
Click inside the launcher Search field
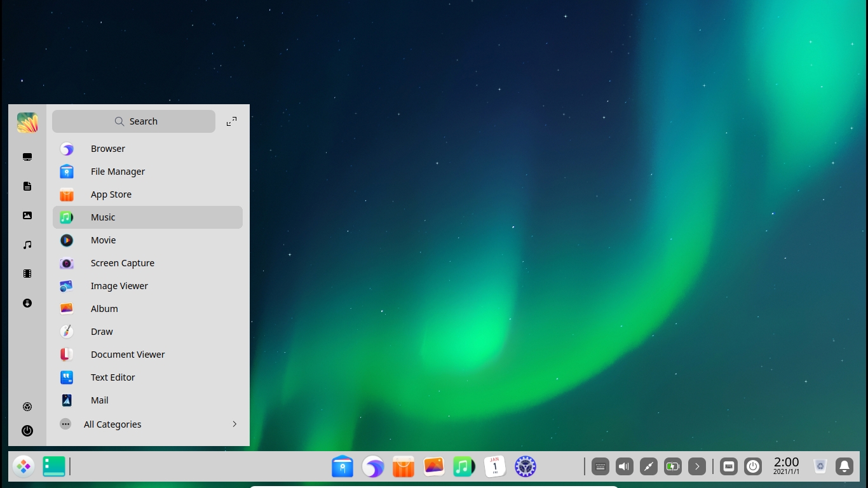[134, 121]
